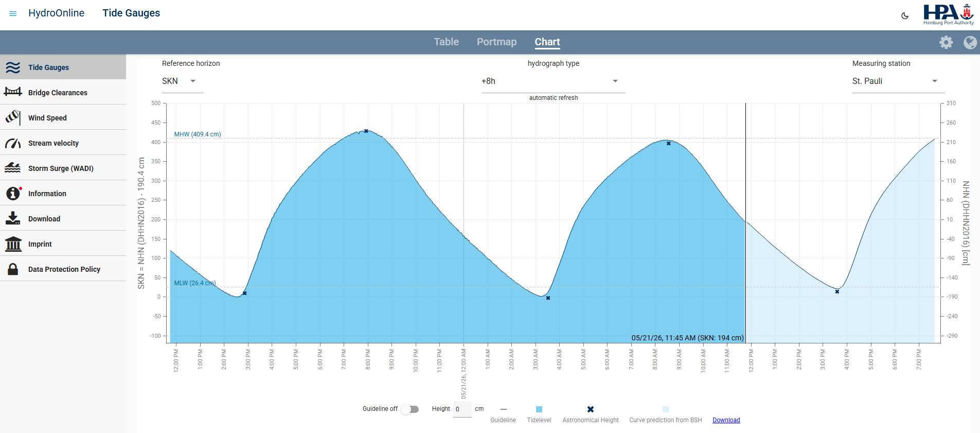Open the Information page
The width and height of the screenshot is (980, 433).
point(63,194)
